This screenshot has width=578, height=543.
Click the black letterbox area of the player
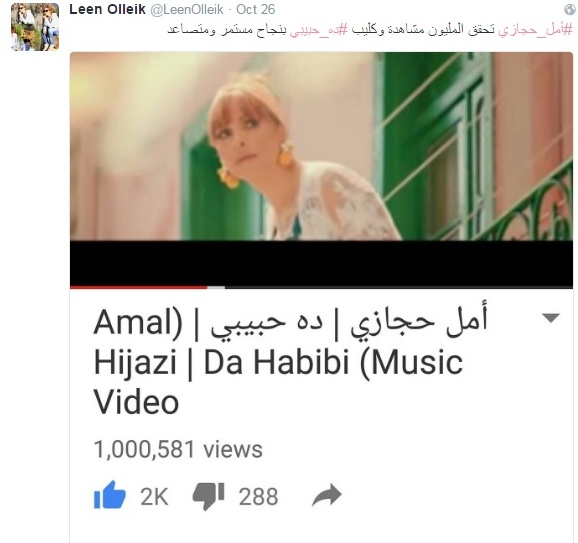click(321, 263)
